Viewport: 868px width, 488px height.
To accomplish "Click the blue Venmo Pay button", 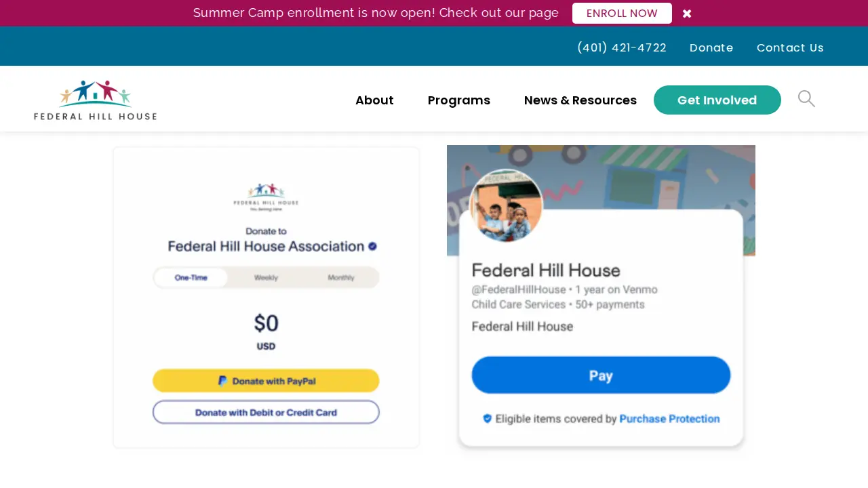I will click(601, 375).
